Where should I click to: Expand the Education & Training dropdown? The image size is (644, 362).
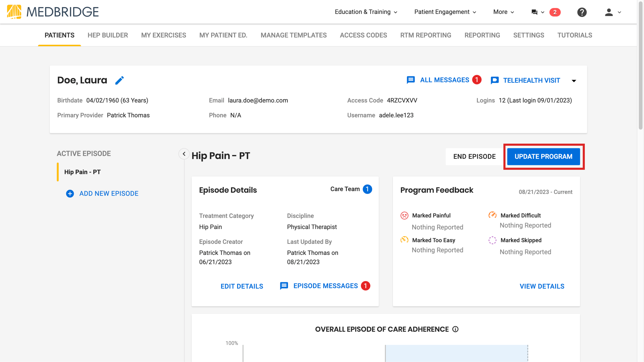366,12
